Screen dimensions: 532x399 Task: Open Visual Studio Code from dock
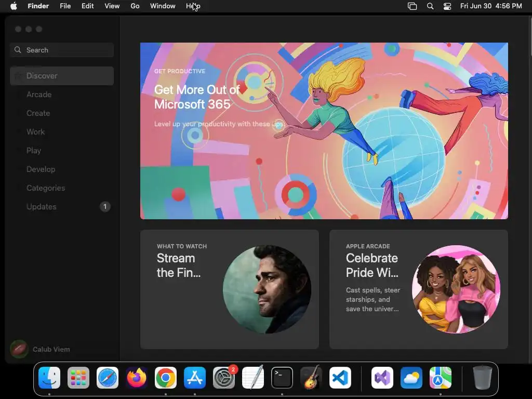pos(340,378)
